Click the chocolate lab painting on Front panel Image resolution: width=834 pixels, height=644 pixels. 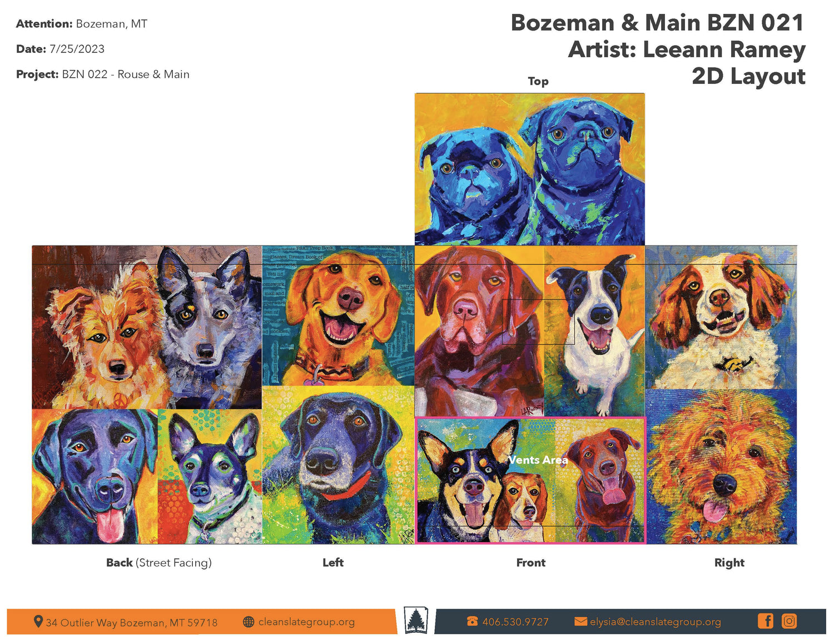pyautogui.click(x=479, y=331)
